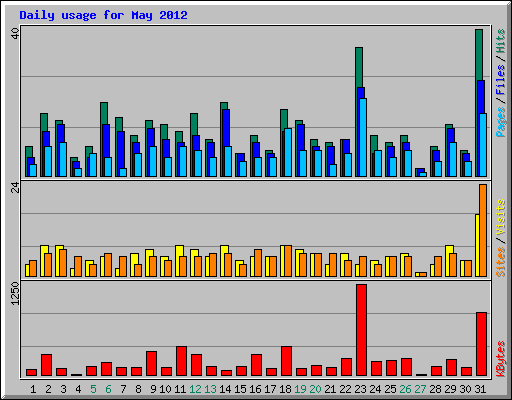512x400 pixels.
Task: Click day label '26' on the x-axis
Action: pos(405,389)
